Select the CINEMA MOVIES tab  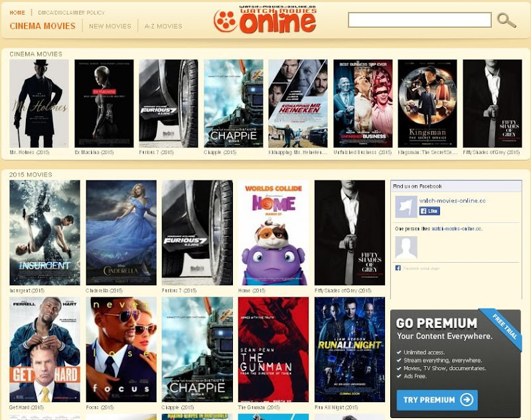tap(42, 26)
